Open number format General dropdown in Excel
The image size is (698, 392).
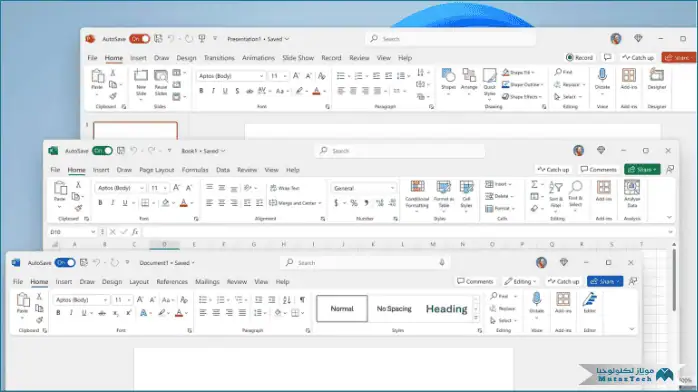click(392, 188)
